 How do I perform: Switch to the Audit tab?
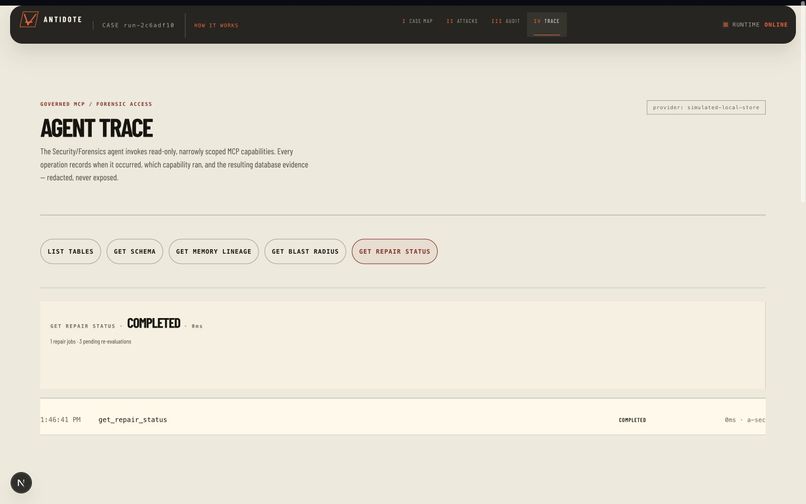tap(505, 21)
